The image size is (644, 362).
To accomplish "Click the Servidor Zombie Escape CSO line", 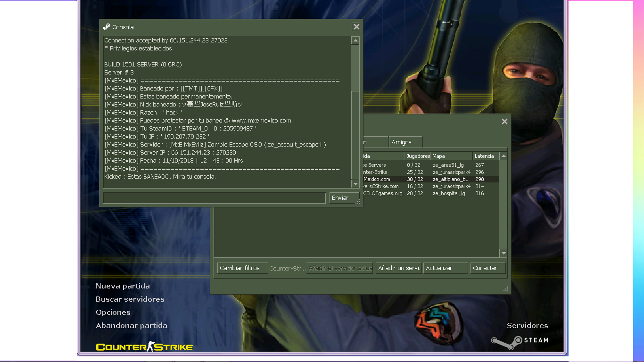I will tap(215, 145).
